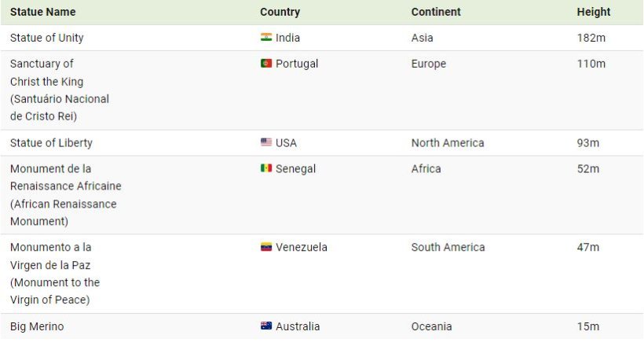644x346 pixels.
Task: Select the 52m height value
Action: pos(588,169)
